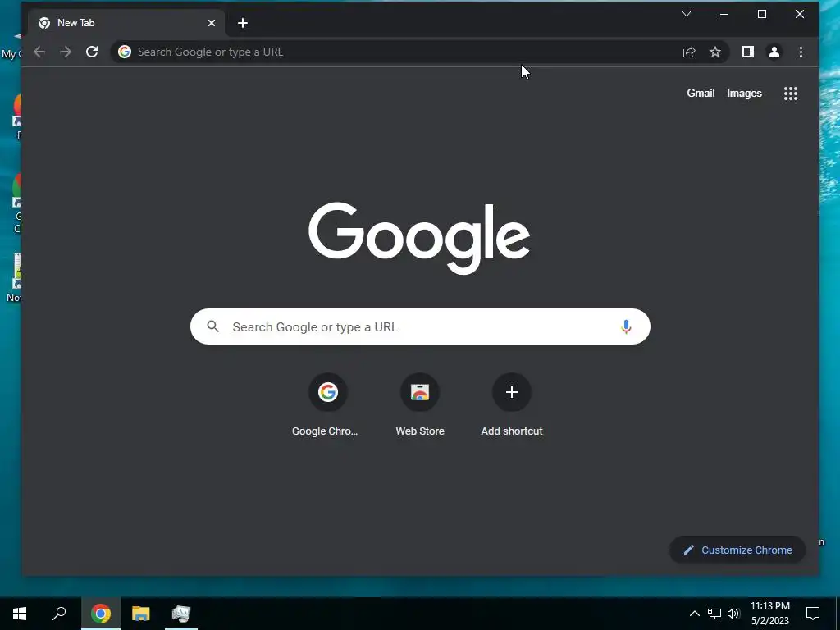This screenshot has width=840, height=630.
Task: Reload the current page
Action: pyautogui.click(x=92, y=52)
